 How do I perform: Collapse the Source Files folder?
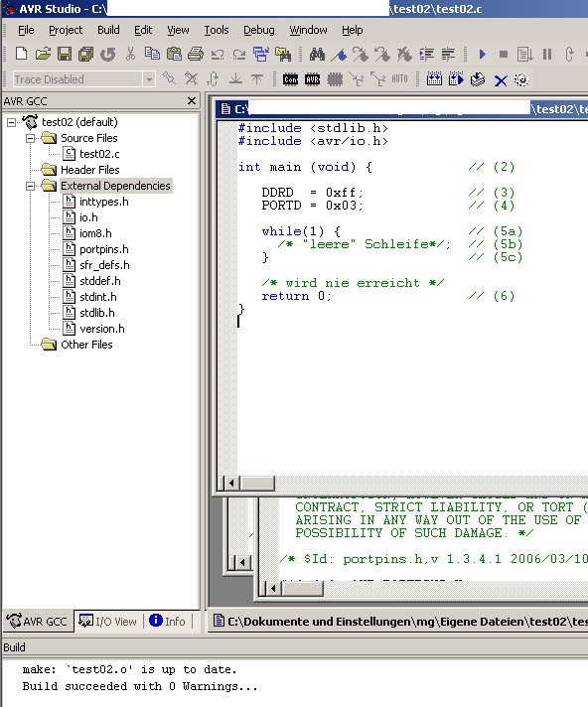click(x=30, y=138)
